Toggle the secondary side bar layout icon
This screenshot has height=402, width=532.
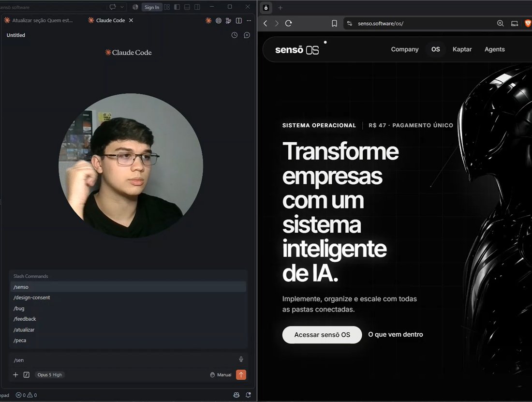pyautogui.click(x=197, y=7)
